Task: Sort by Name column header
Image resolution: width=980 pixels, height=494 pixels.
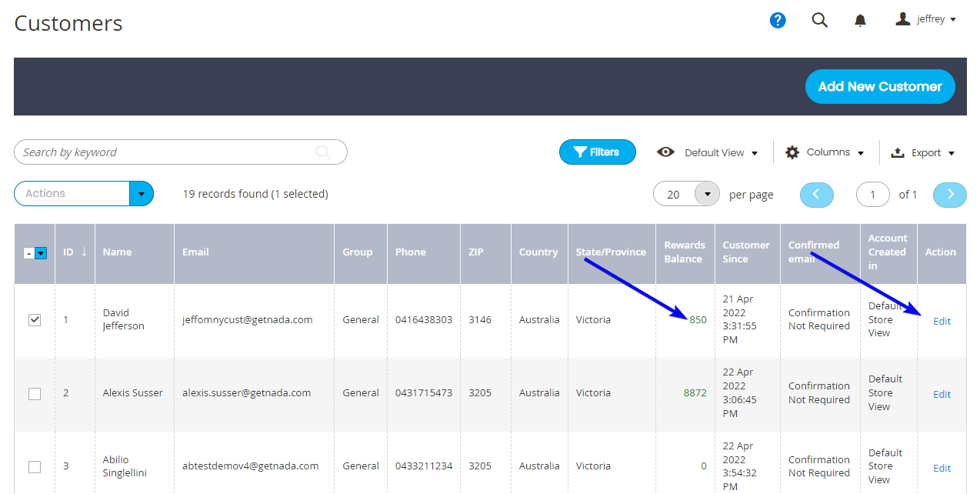Action: tap(117, 252)
